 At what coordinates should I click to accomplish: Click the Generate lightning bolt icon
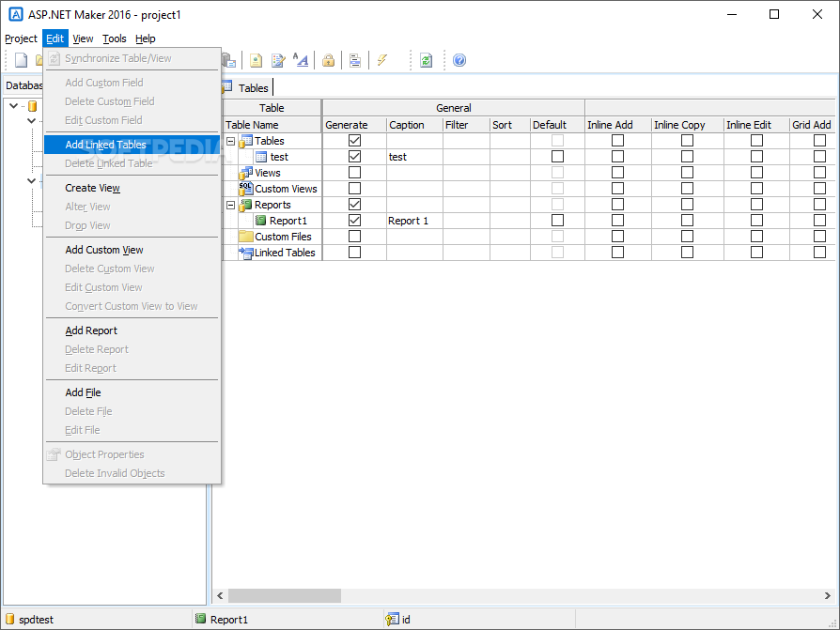click(382, 60)
